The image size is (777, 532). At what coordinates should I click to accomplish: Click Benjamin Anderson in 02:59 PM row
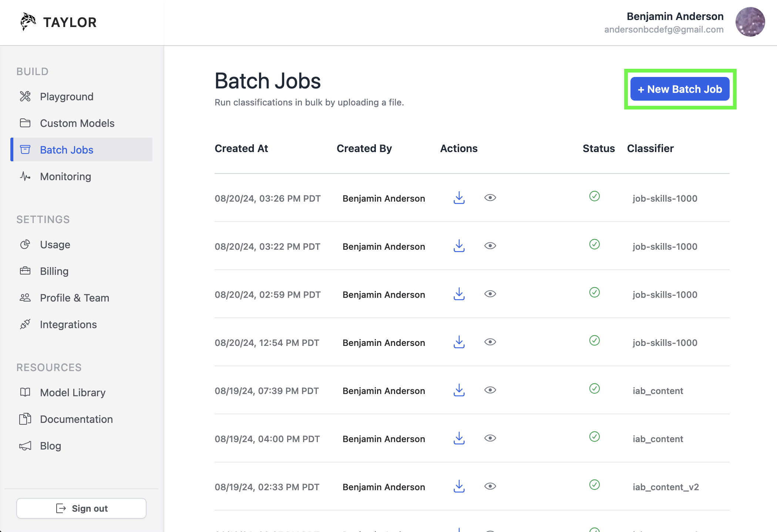pyautogui.click(x=384, y=294)
